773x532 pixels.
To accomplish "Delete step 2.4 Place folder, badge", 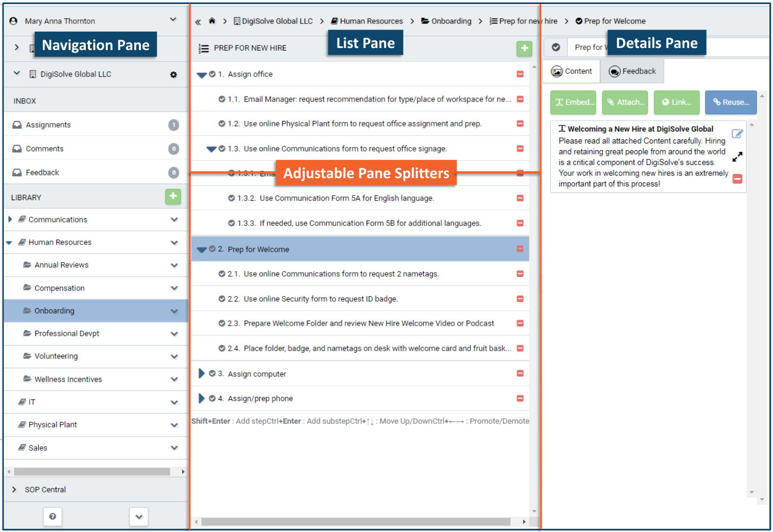I will [x=520, y=348].
